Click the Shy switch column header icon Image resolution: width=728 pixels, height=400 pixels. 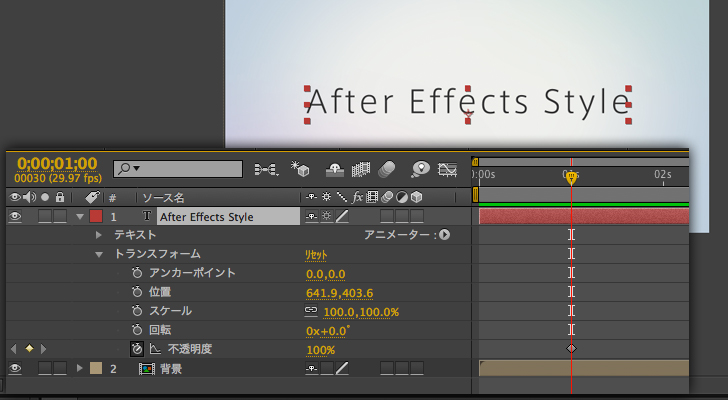pyautogui.click(x=311, y=197)
